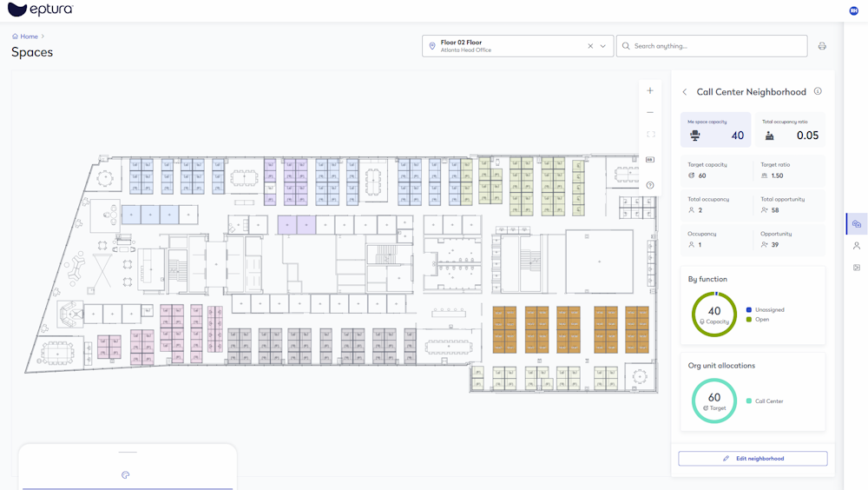Screen dimensions: 868x490
Task: Click the Me space capacity chair icon
Action: (x=695, y=136)
